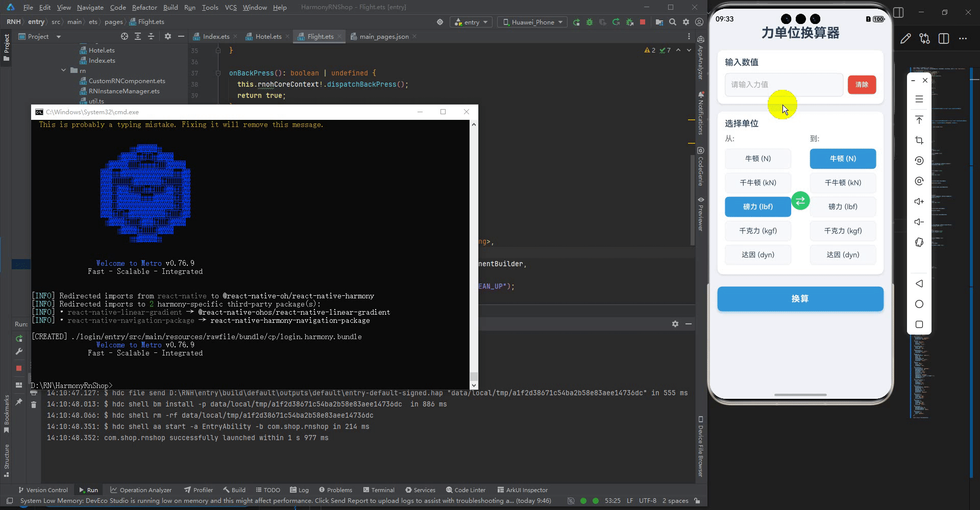Click the green Debug bug icon
The image size is (980, 510).
pos(590,22)
